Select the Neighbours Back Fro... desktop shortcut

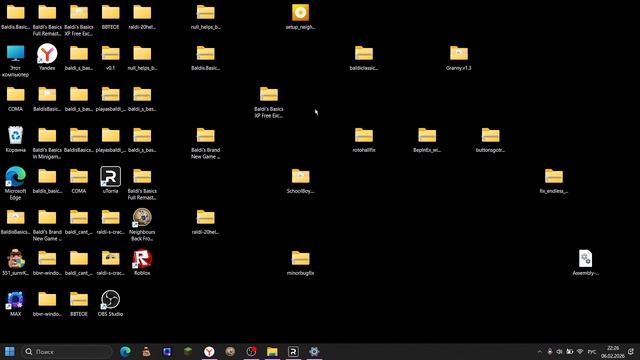click(x=142, y=224)
